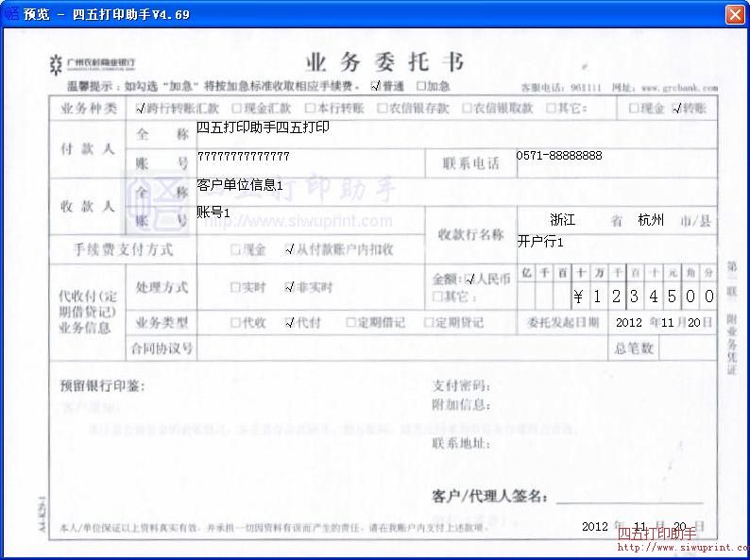Click payee name 客户单位信息1
Viewport: 750px width, 560px height.
pyautogui.click(x=240, y=184)
